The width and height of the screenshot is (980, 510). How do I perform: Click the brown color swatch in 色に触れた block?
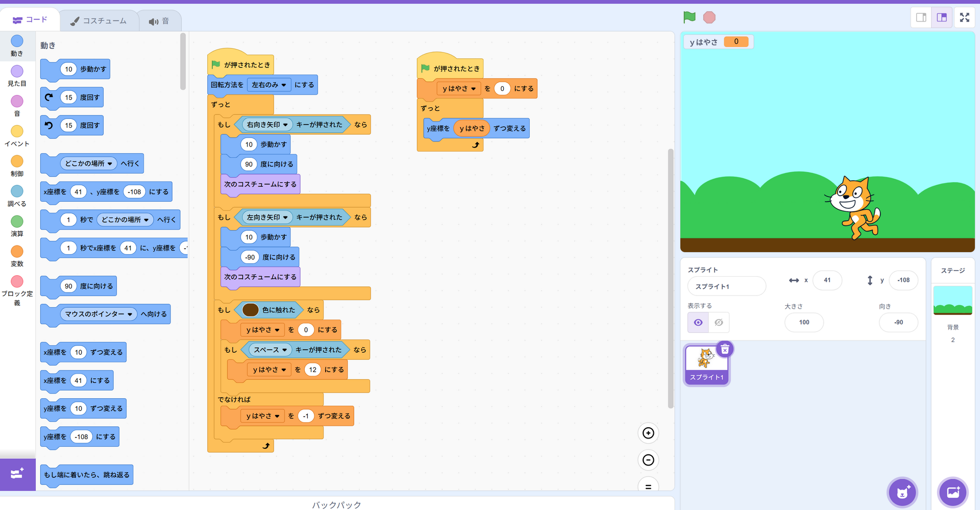250,310
